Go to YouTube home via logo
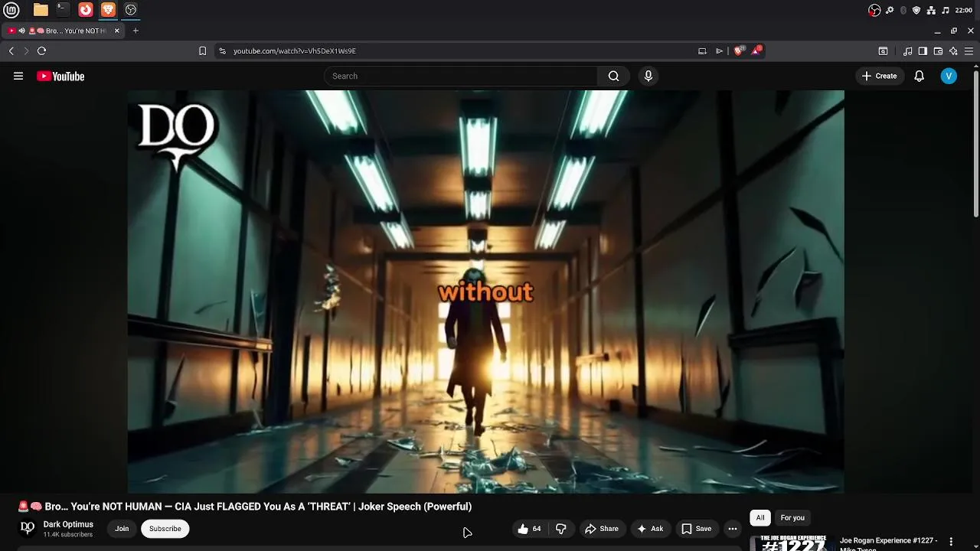Image resolution: width=980 pixels, height=551 pixels. [x=60, y=76]
